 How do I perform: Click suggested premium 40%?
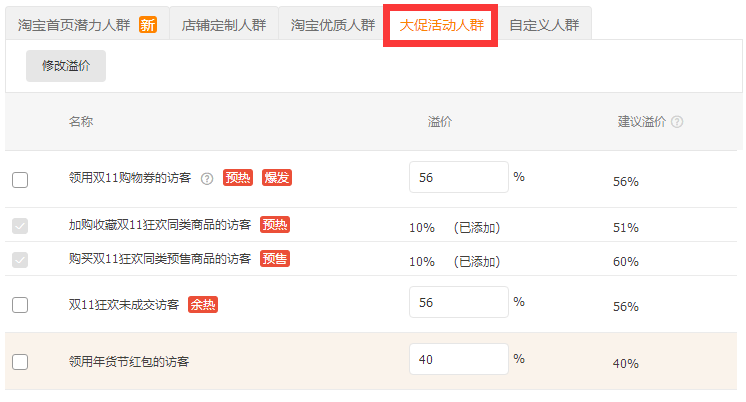pyautogui.click(x=626, y=363)
